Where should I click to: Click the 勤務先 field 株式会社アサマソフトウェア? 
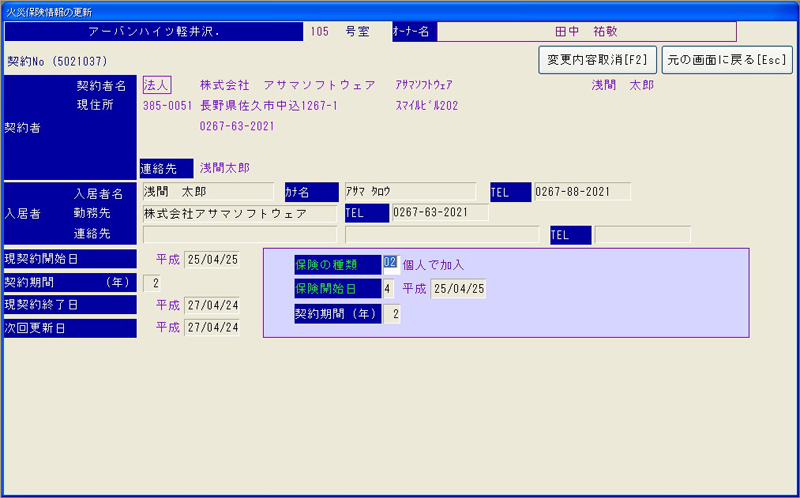coord(239,213)
